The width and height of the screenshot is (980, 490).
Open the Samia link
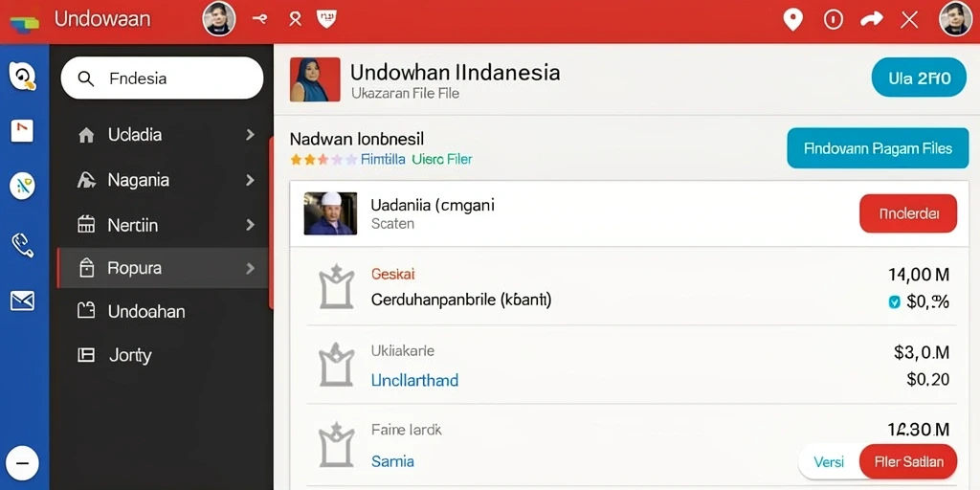coord(392,461)
